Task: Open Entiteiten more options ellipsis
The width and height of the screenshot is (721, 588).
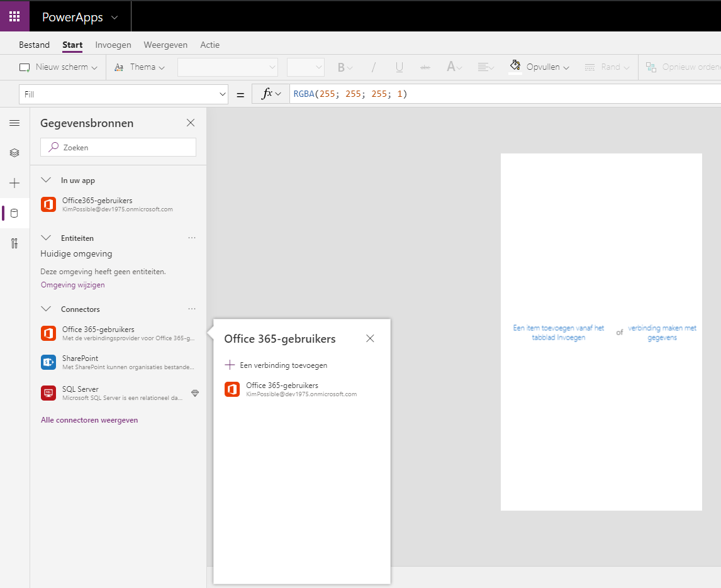Action: pyautogui.click(x=192, y=238)
